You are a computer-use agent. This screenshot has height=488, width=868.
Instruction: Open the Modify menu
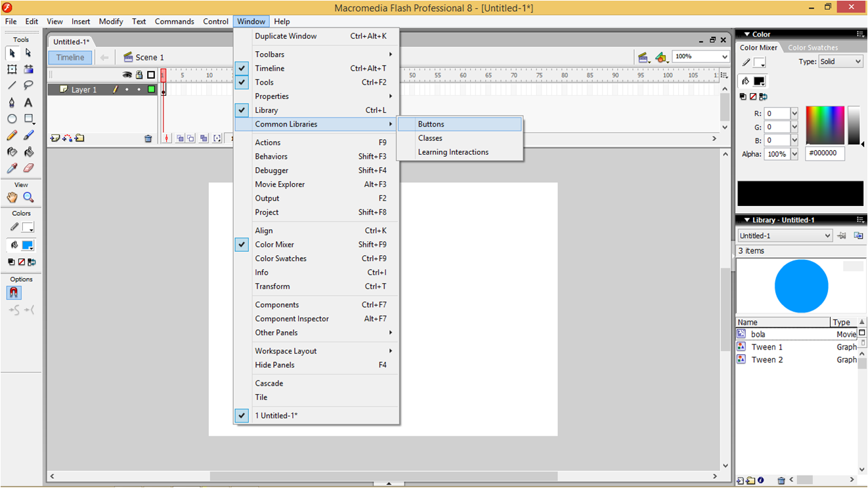(110, 22)
